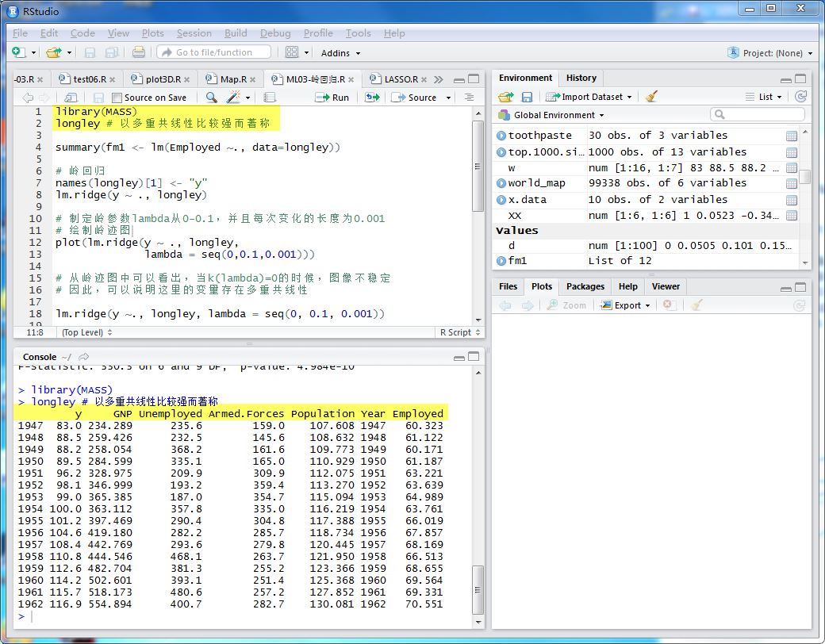
Task: Switch to the History tab
Action: [x=581, y=78]
